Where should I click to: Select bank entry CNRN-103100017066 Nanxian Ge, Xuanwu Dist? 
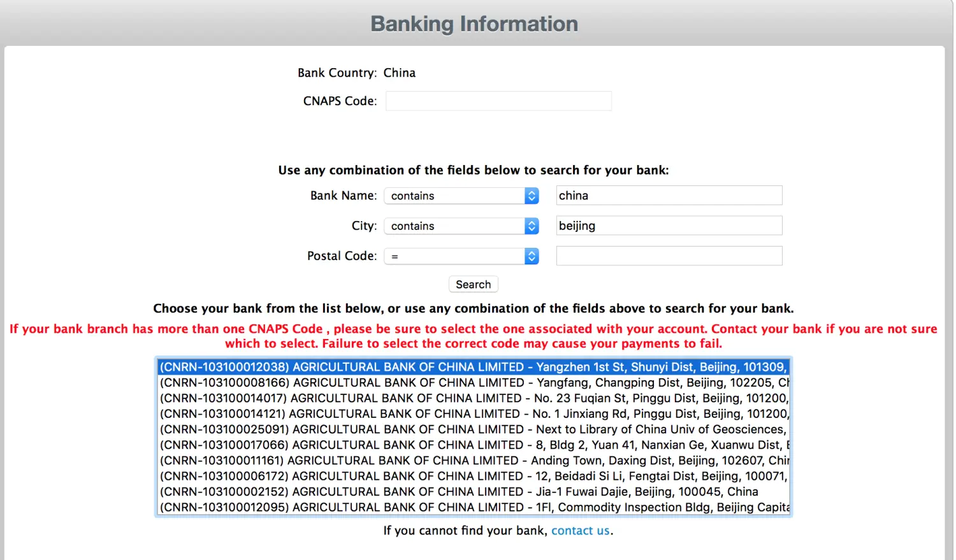click(x=474, y=445)
